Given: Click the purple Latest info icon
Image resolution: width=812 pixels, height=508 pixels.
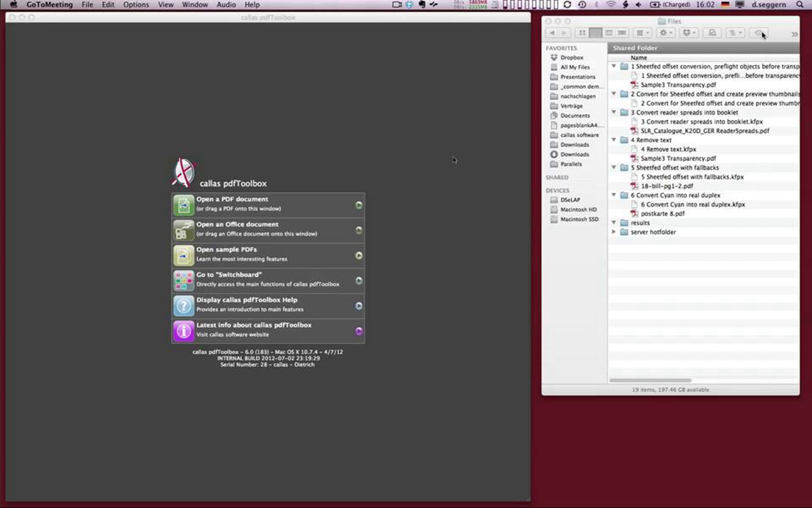Looking at the screenshot, I should click(184, 331).
